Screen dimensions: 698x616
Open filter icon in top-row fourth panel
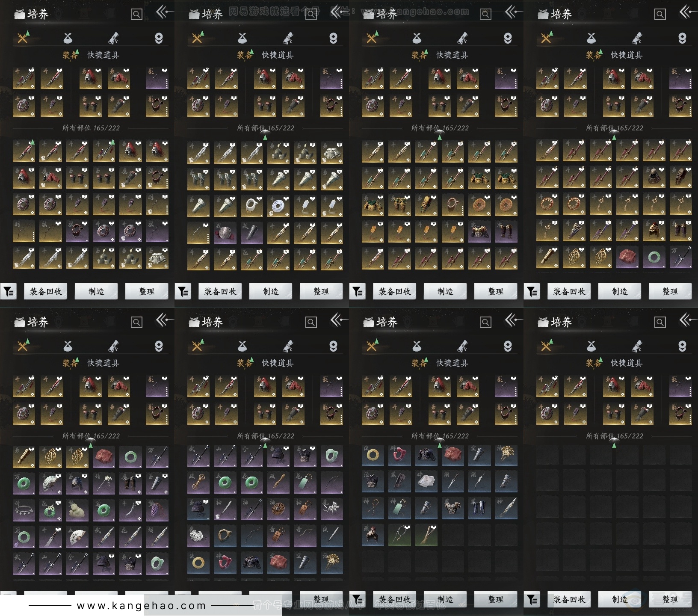click(x=532, y=292)
